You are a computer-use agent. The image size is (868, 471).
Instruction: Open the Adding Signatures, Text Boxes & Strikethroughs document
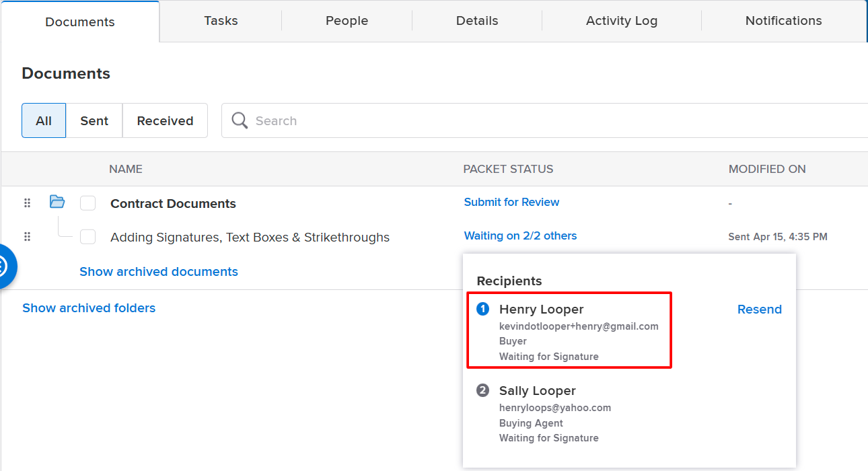[250, 237]
